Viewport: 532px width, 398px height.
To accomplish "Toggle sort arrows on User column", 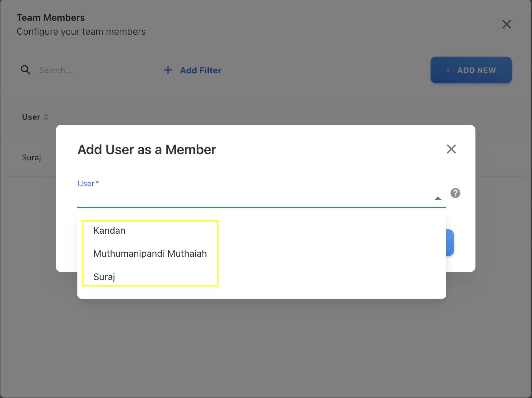I will pyautogui.click(x=46, y=117).
